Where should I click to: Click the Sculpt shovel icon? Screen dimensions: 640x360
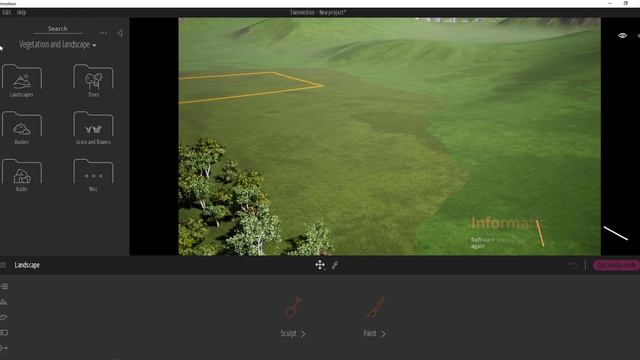(293, 307)
